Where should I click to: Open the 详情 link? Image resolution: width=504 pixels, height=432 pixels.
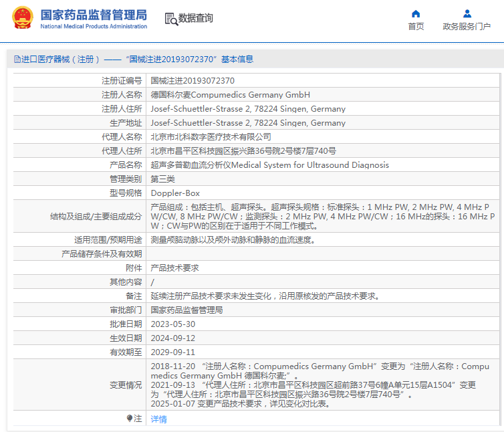click(x=159, y=419)
